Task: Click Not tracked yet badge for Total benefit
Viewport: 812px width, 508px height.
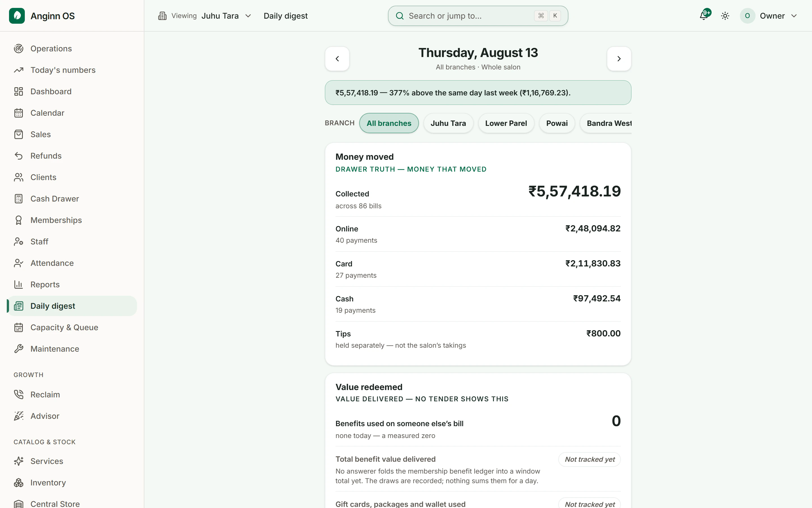Action: [x=590, y=459]
